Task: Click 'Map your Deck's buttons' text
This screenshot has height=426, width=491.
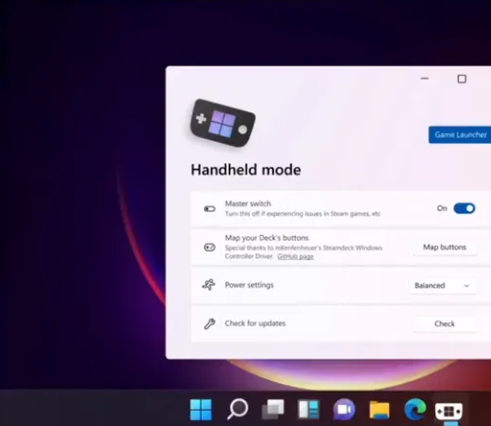Action: click(267, 238)
